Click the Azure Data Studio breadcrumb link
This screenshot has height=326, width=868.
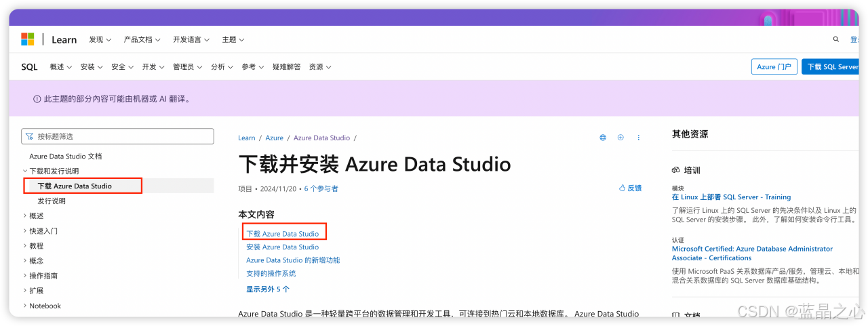coord(321,138)
